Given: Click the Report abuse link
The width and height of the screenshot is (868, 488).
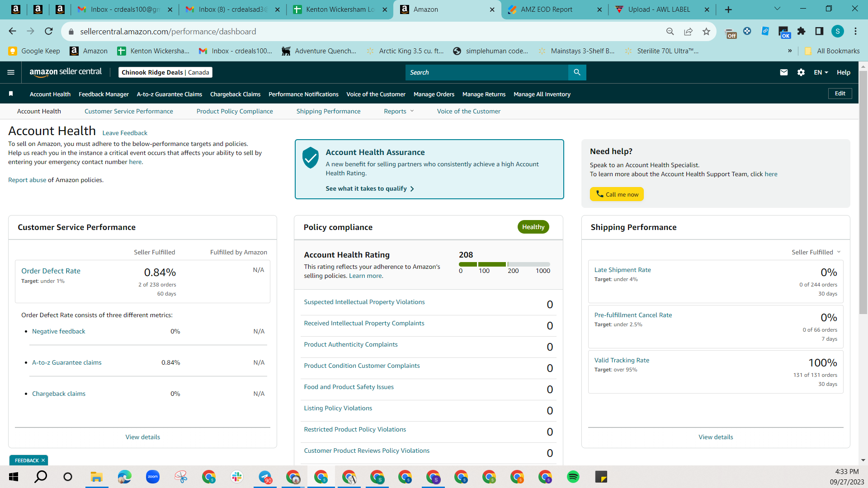Looking at the screenshot, I should [x=27, y=180].
